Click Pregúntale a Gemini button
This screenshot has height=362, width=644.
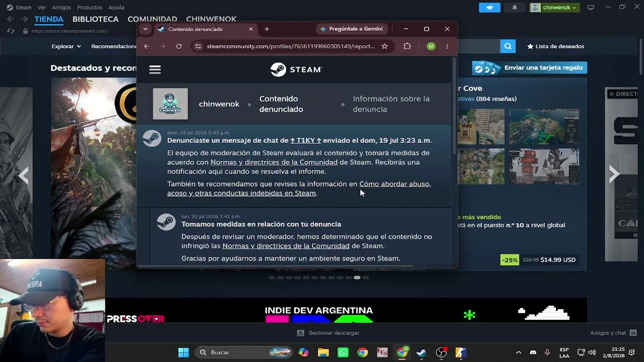(352, 29)
